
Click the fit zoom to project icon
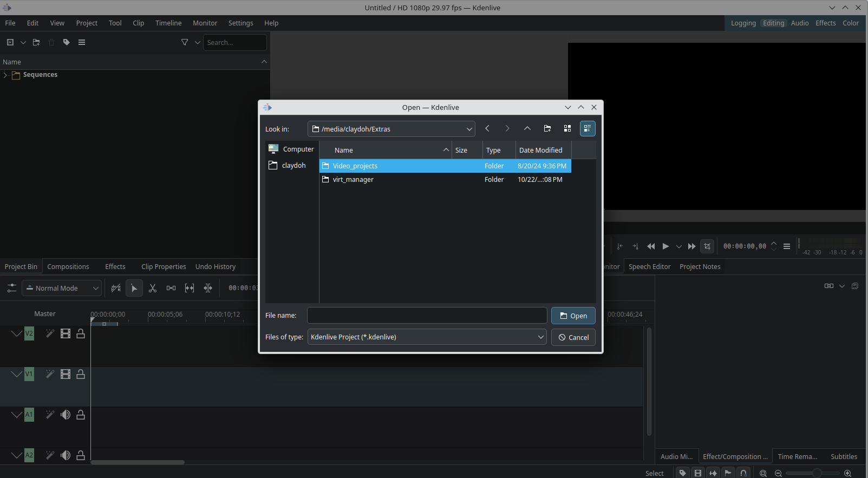763,473
